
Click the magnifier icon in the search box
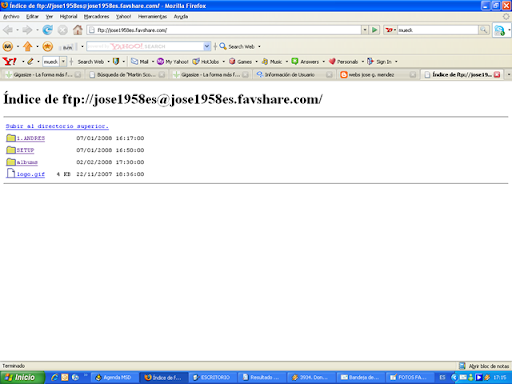[x=483, y=30]
